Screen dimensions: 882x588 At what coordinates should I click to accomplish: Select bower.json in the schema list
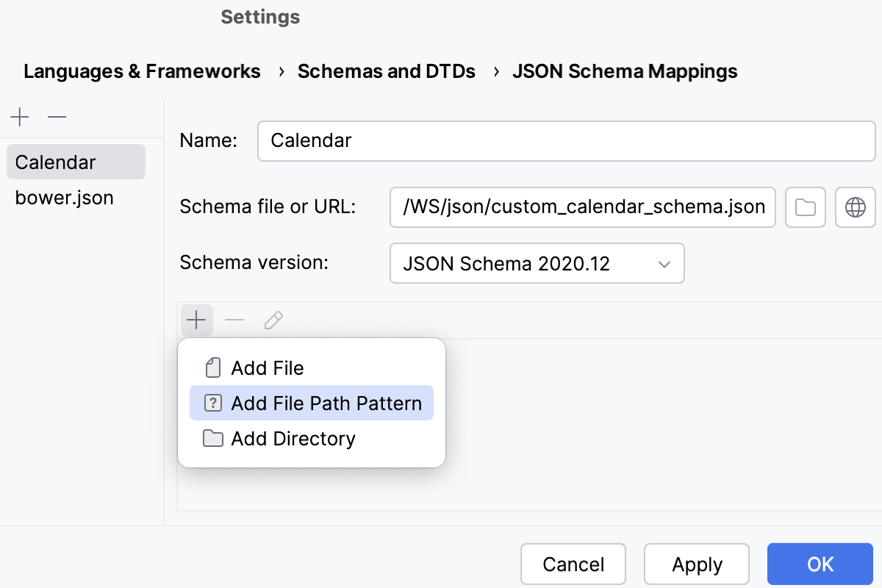pos(64,198)
